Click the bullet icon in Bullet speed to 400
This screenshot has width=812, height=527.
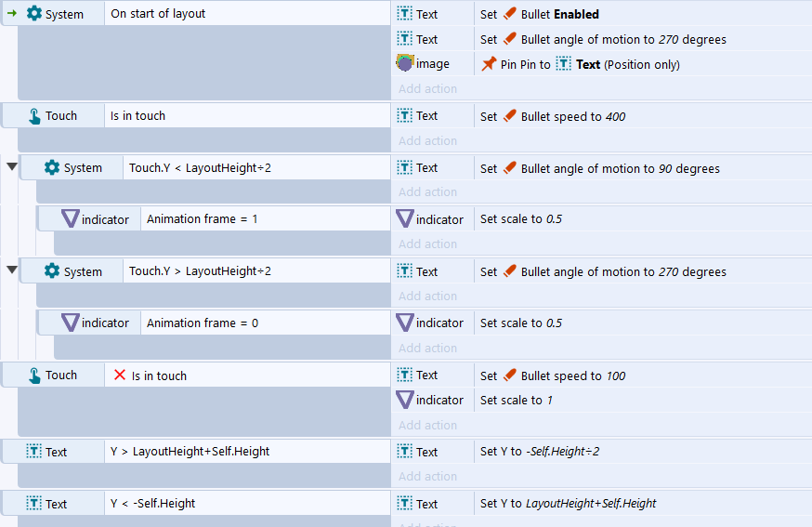tap(510, 115)
